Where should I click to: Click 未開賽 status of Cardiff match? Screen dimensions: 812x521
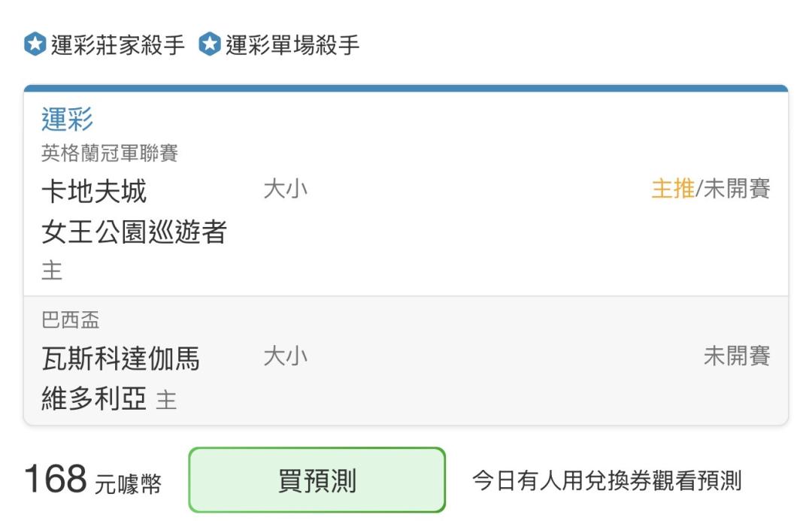click(x=736, y=189)
